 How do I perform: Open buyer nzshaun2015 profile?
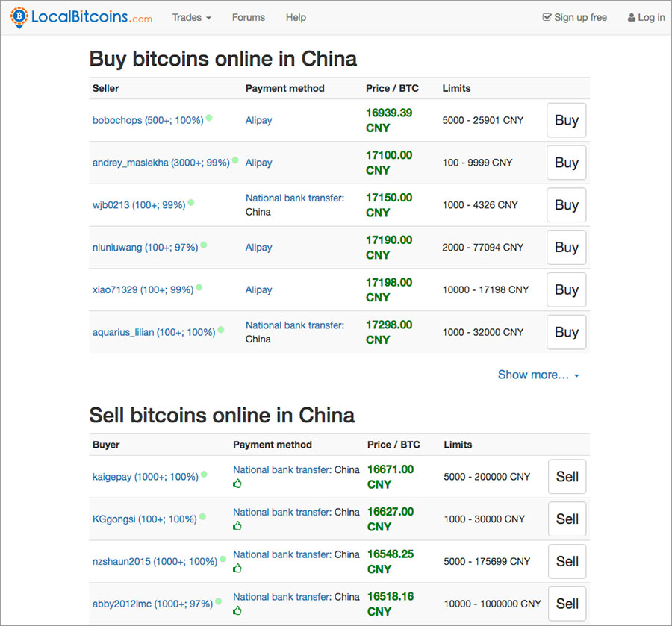point(155,561)
